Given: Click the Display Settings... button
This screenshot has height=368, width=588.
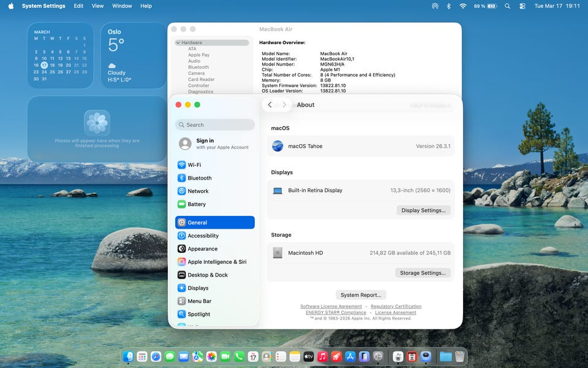Looking at the screenshot, I should 423,210.
